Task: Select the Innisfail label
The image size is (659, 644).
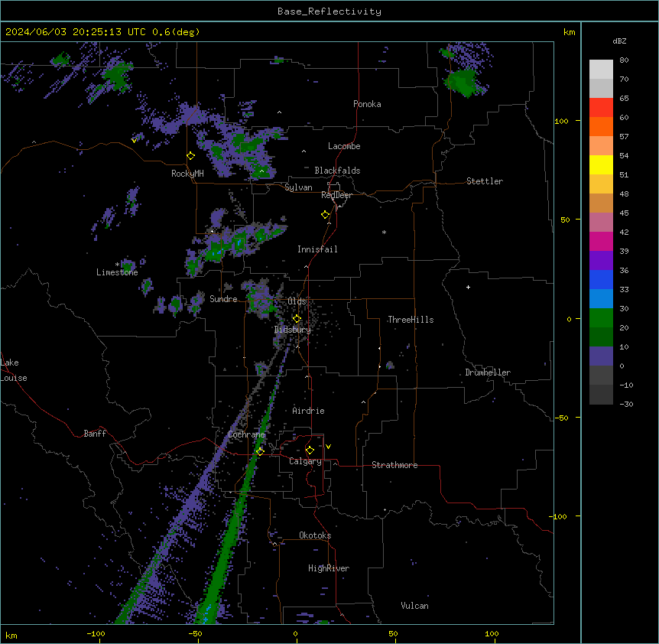Action: point(317,249)
